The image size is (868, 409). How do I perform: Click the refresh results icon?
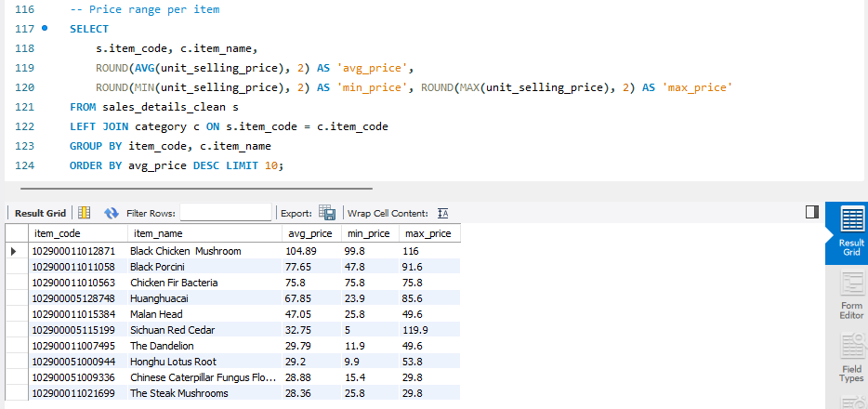[112, 213]
